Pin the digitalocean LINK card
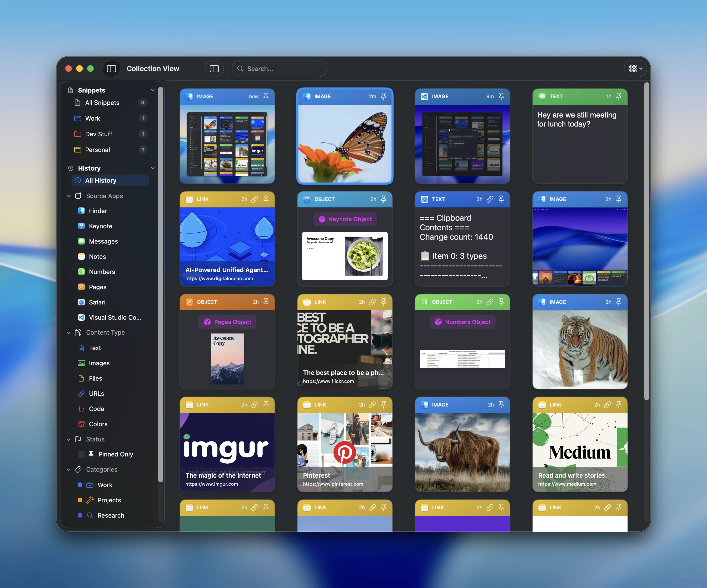707x588 pixels. [x=266, y=199]
